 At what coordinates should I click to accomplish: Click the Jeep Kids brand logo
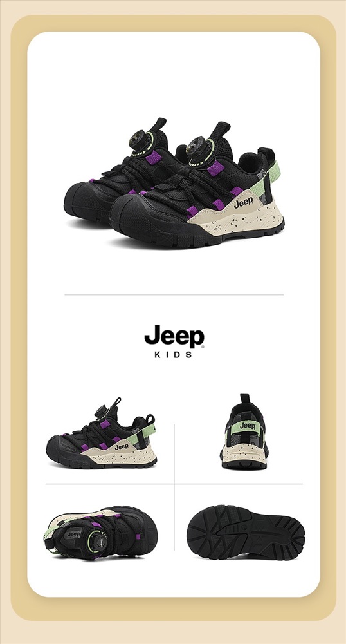coord(174,342)
